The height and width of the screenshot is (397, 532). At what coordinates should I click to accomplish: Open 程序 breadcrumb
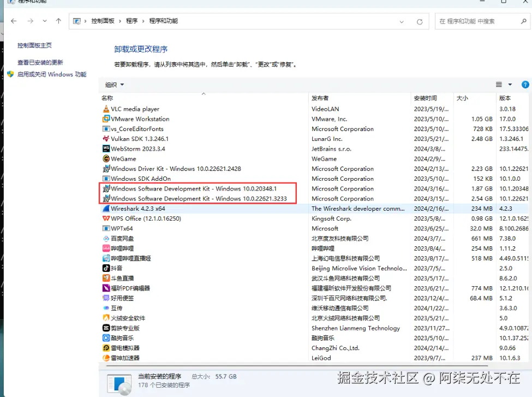click(131, 21)
